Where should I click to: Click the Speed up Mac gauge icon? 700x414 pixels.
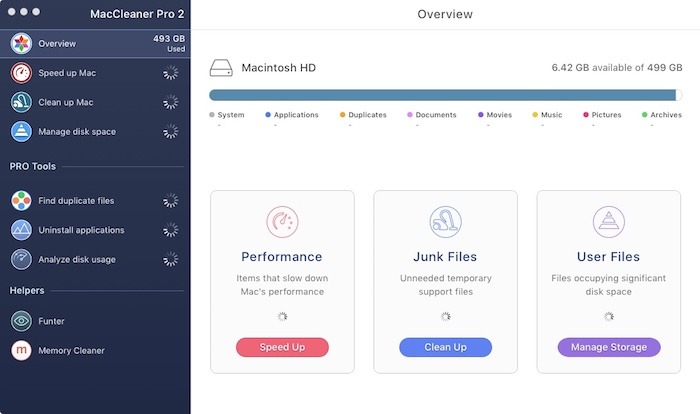pyautogui.click(x=21, y=73)
